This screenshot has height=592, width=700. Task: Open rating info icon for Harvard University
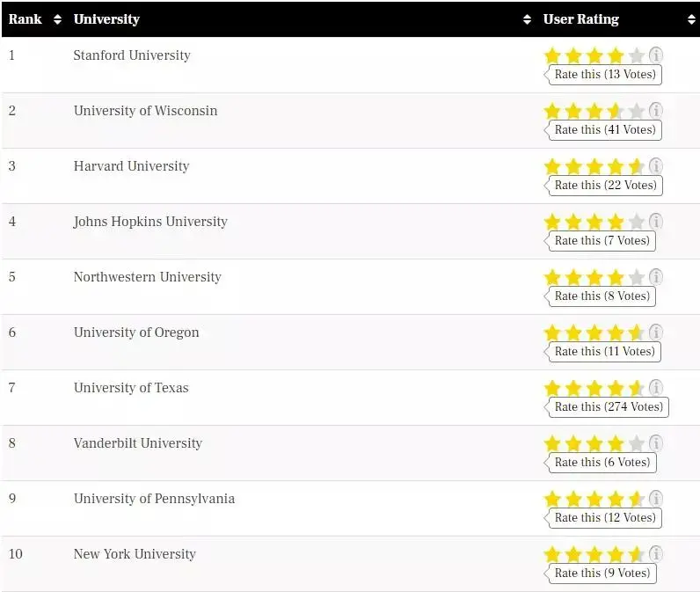(x=656, y=166)
